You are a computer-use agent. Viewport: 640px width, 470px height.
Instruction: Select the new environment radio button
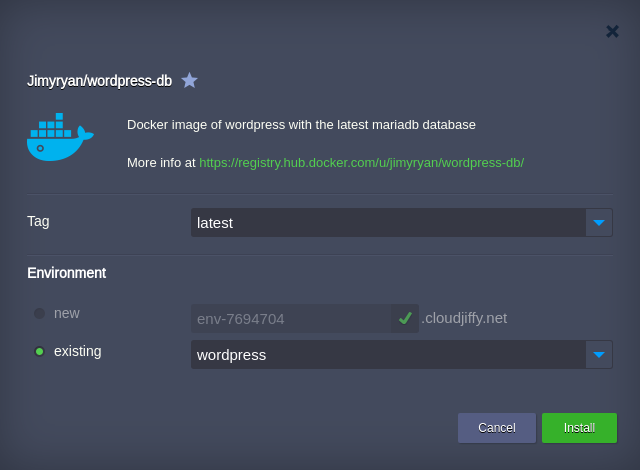click(40, 313)
